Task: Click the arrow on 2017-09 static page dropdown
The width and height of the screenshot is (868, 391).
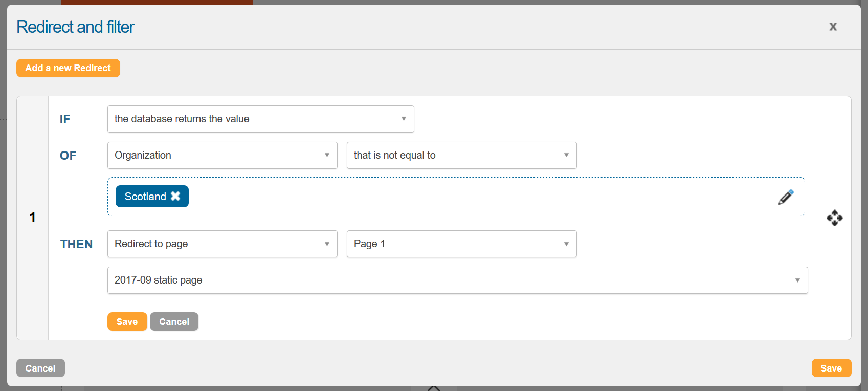Action: 797,280
